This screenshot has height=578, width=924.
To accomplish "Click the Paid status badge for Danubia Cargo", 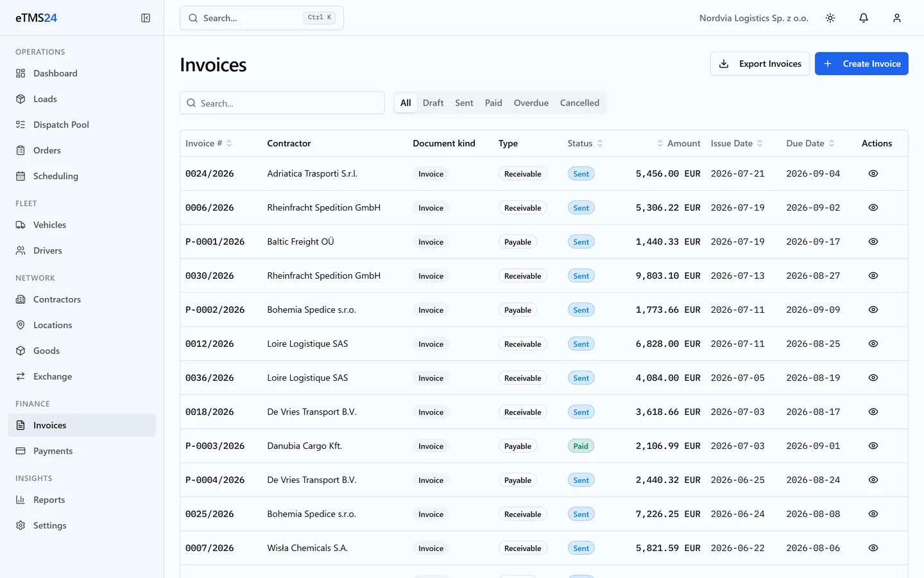I will [581, 446].
